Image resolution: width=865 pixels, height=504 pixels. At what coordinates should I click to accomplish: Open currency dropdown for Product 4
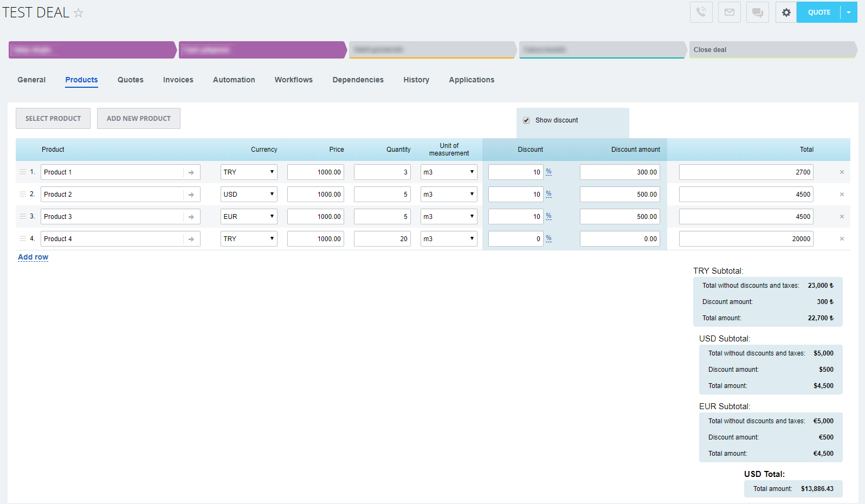point(249,238)
